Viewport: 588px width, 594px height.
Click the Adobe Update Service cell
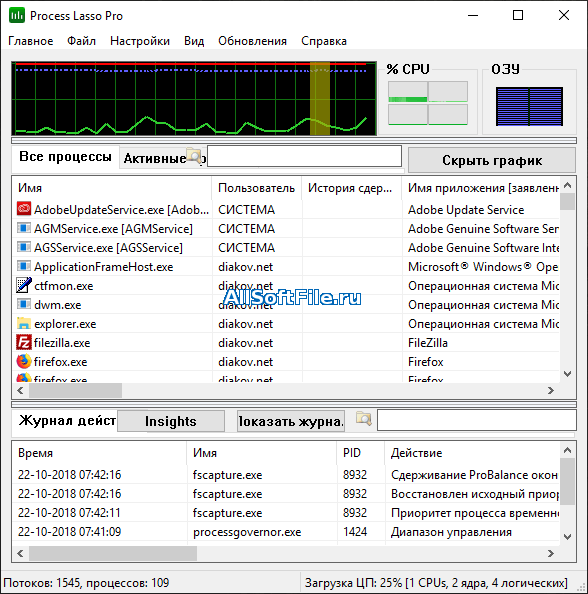click(466, 209)
